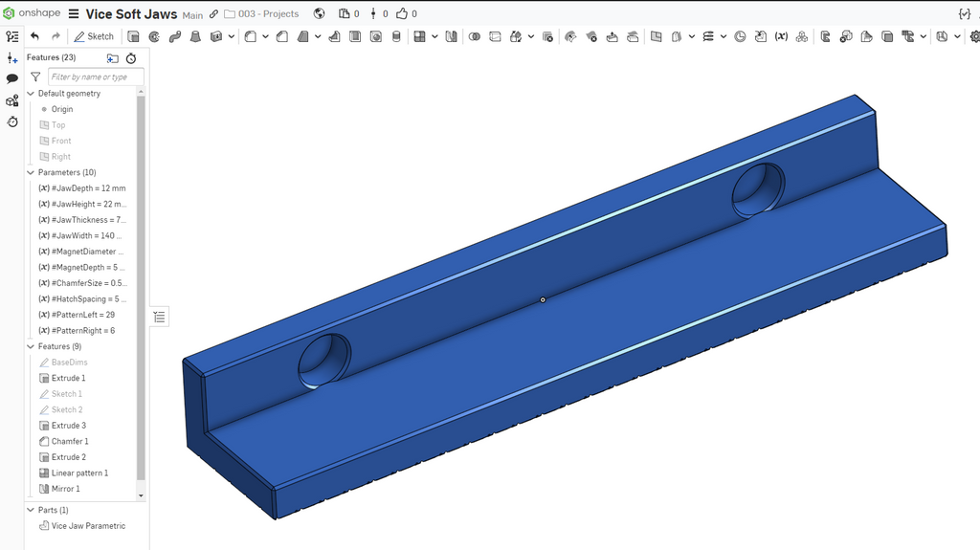Screen dimensions: 980x550
Task: Select Extrude 1 feature
Action: click(68, 378)
